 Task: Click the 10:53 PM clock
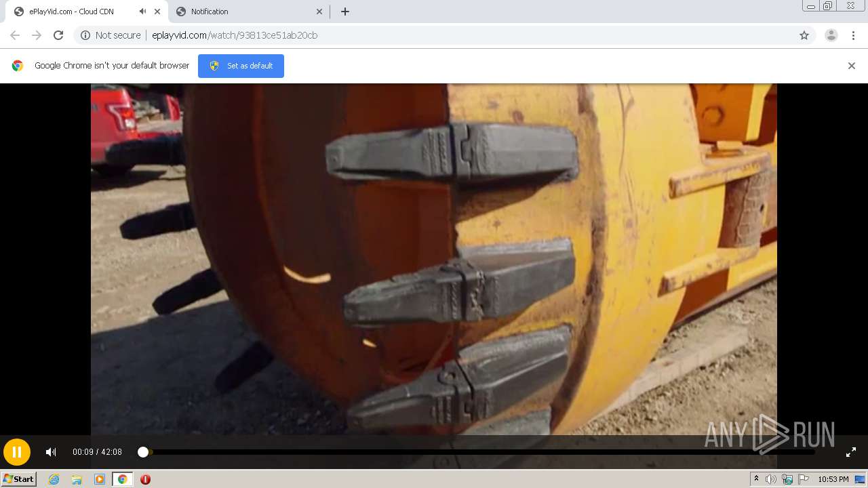click(x=833, y=479)
